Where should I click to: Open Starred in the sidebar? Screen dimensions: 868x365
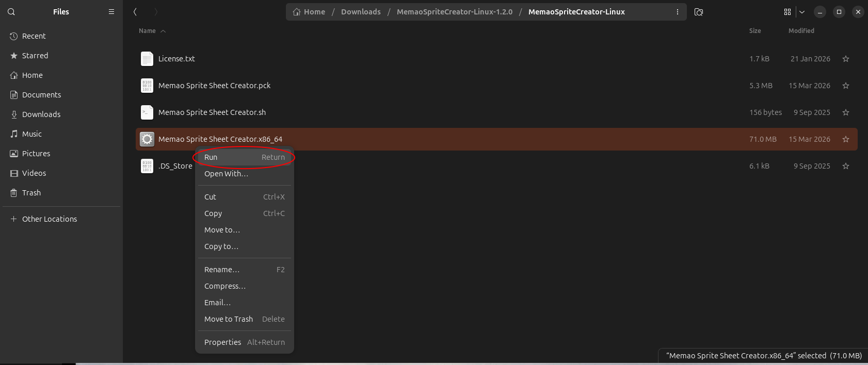coord(61,56)
